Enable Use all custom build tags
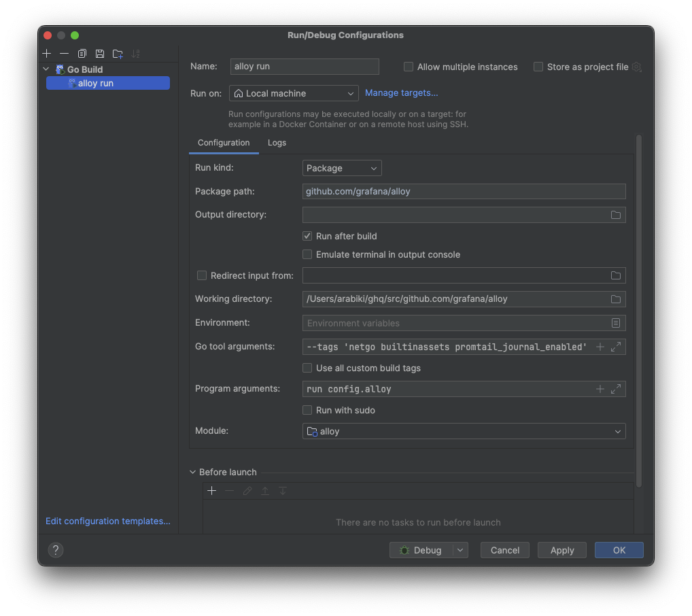Screen dimensions: 692x616 tap(307, 369)
